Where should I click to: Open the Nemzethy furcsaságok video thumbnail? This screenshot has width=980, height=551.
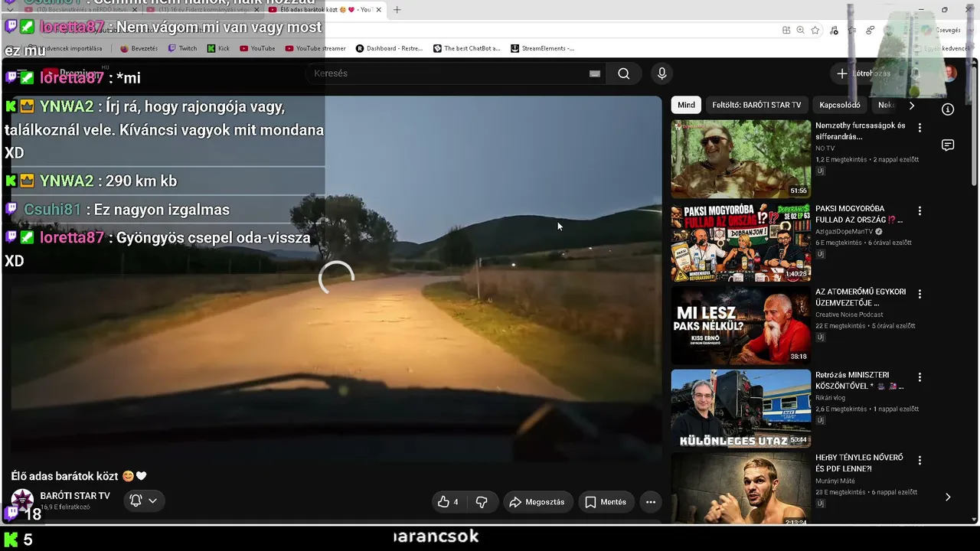click(741, 158)
